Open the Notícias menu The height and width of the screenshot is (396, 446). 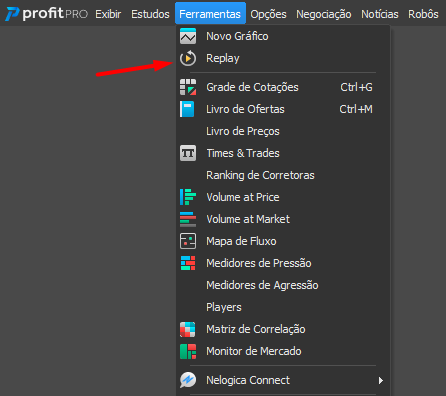coord(380,14)
